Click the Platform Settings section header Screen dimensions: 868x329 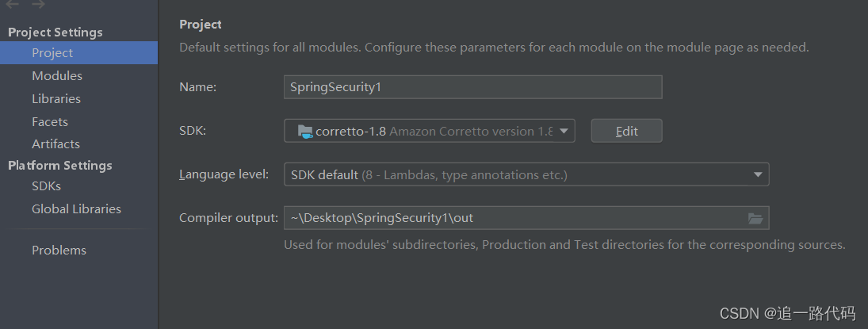(60, 166)
